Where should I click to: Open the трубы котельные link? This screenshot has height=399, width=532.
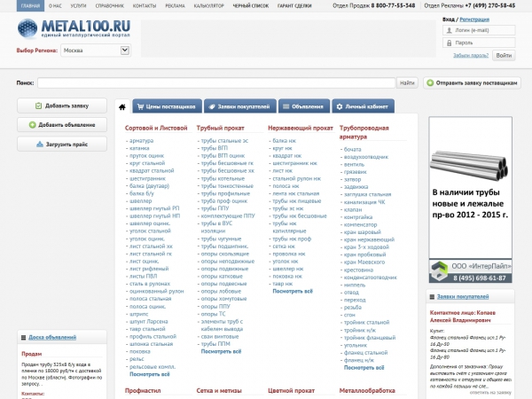click(x=223, y=178)
